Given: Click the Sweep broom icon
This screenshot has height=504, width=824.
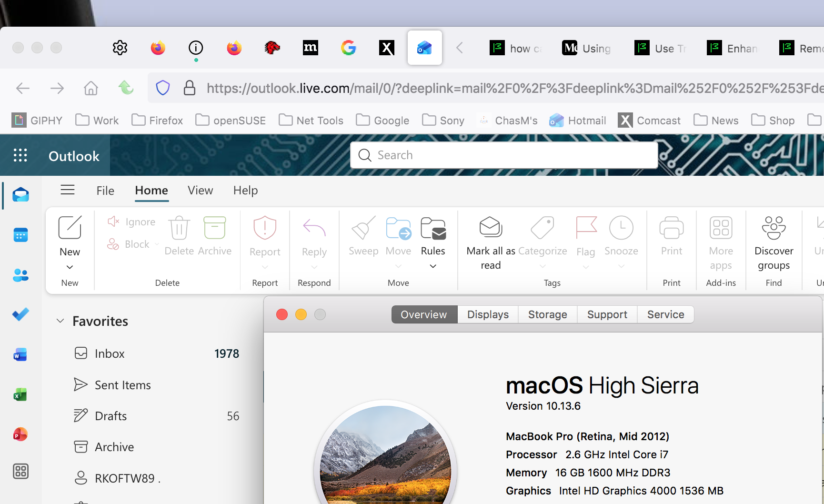Looking at the screenshot, I should pos(363,227).
